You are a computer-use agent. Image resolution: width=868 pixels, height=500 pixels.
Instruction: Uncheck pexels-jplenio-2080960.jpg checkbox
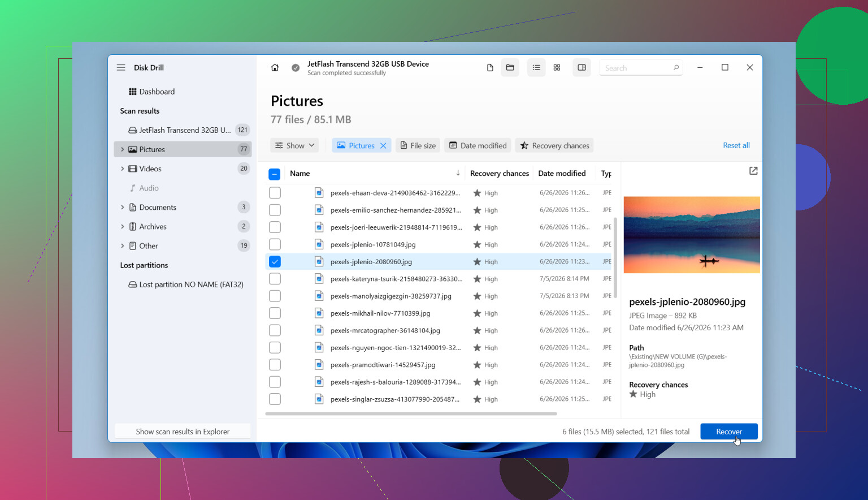tap(275, 261)
